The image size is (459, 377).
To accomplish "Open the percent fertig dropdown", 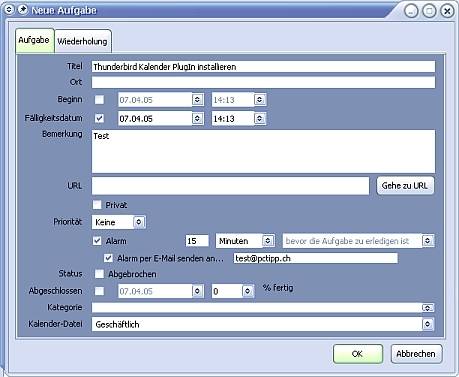I will click(247, 291).
